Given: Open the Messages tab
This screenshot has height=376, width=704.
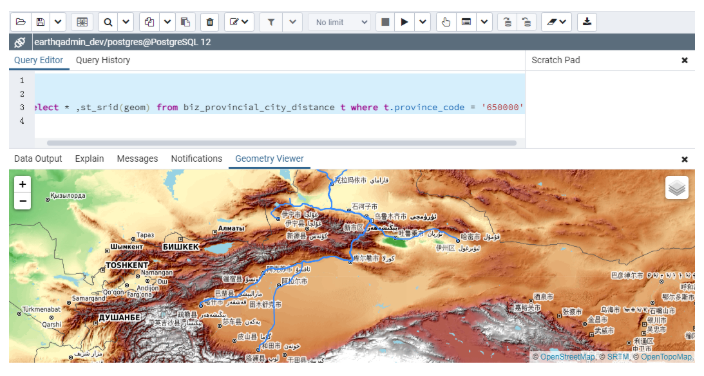Looking at the screenshot, I should pyautogui.click(x=137, y=159).
